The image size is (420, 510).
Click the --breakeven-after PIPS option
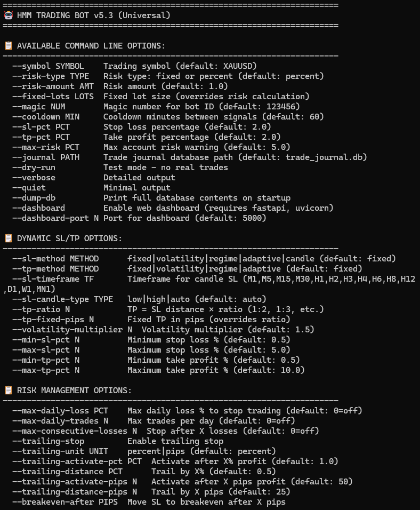66,502
